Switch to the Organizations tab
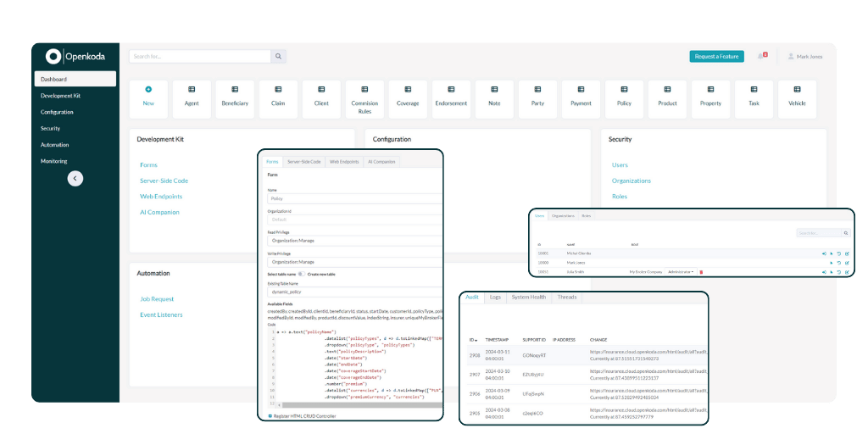The width and height of the screenshot is (868, 445). [563, 216]
